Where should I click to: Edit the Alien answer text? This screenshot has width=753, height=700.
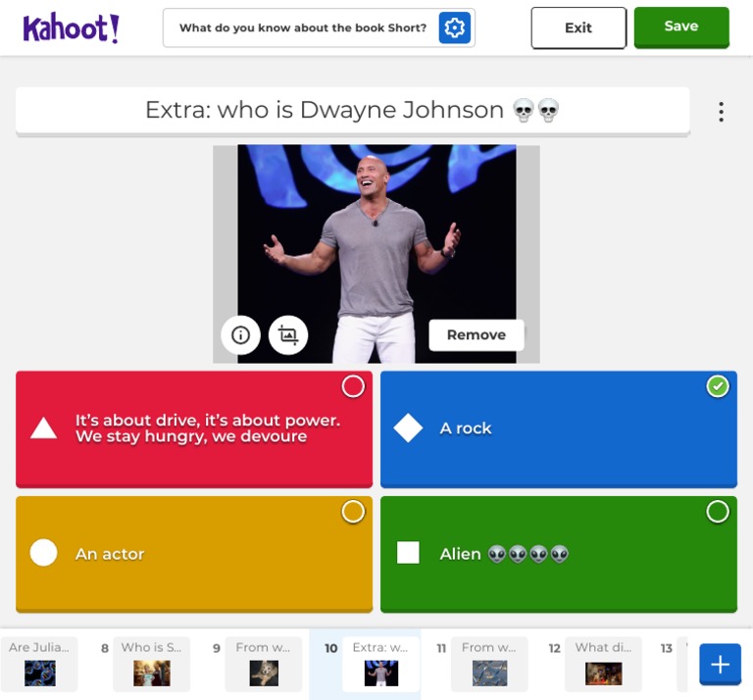click(x=504, y=554)
